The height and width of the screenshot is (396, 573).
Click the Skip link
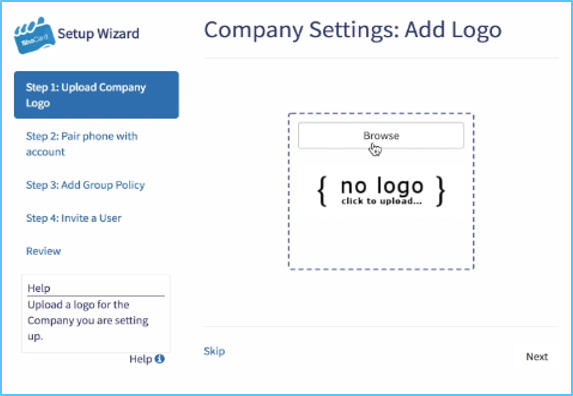click(214, 351)
